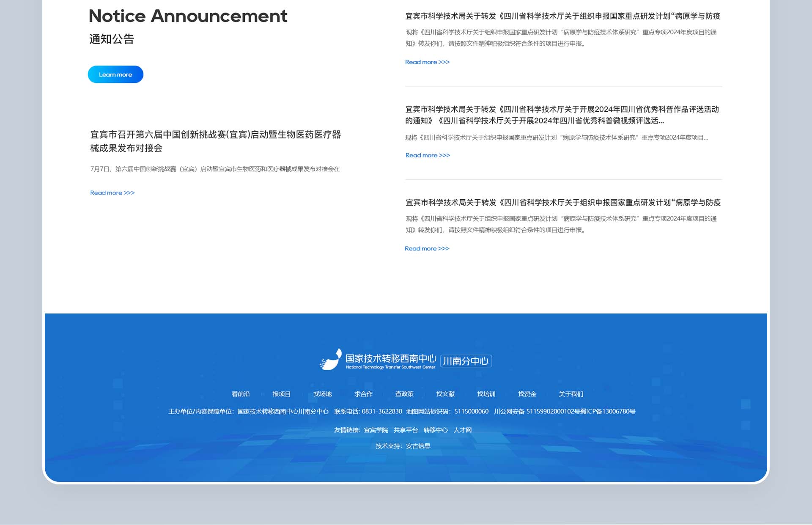Click the 川南分中心 badge in footer

466,361
